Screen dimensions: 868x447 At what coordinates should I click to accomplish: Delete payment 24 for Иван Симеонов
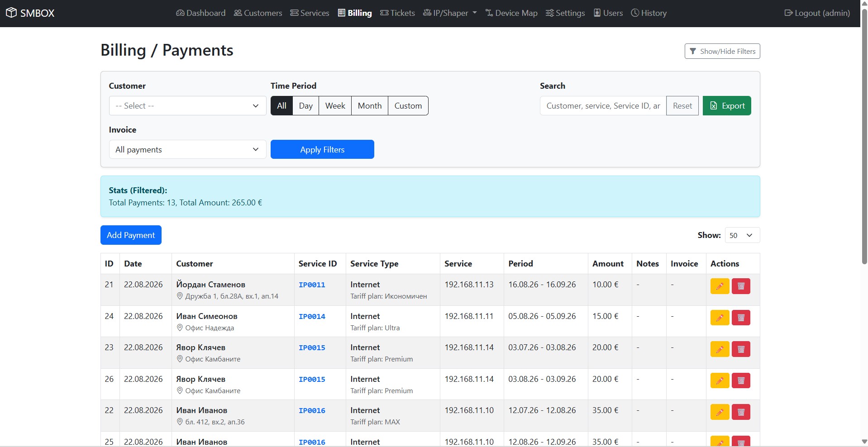(741, 318)
